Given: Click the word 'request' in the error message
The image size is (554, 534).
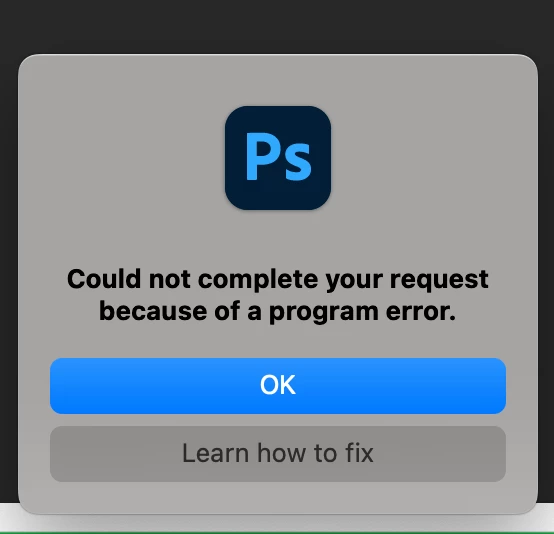Looking at the screenshot, I should (439, 281).
